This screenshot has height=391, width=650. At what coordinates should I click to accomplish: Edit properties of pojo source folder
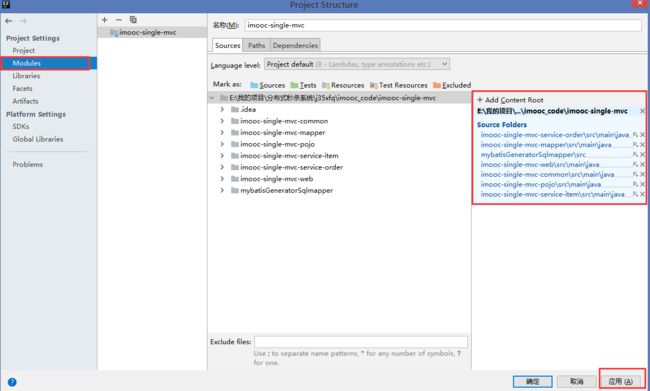(x=635, y=185)
